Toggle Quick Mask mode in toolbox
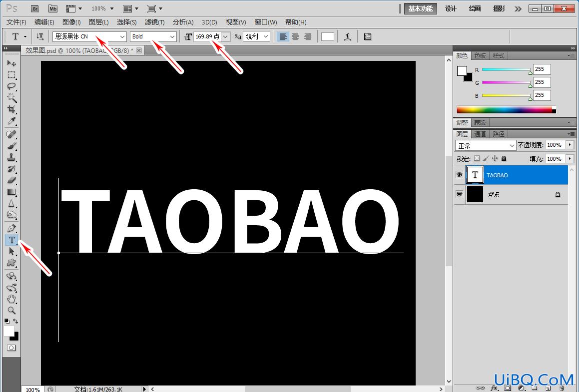The height and width of the screenshot is (392, 579). [11, 348]
